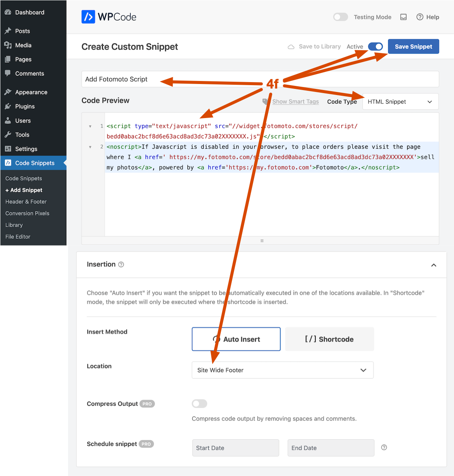Fold code line 1 arrow
Screen dimensions: 454x476
pyautogui.click(x=90, y=126)
